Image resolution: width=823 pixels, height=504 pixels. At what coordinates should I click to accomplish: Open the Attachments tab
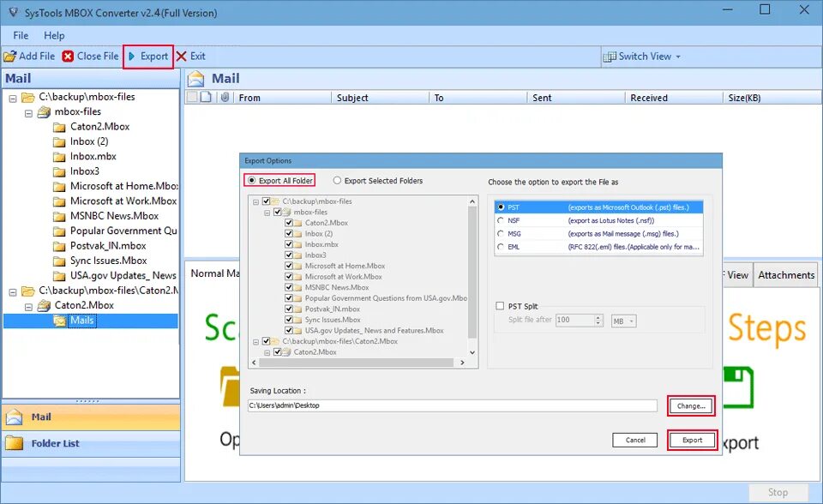click(786, 275)
